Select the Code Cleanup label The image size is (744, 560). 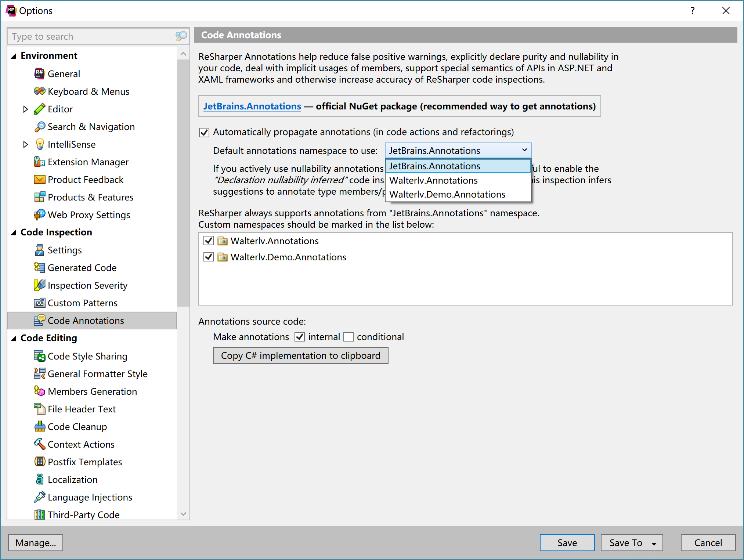point(77,427)
